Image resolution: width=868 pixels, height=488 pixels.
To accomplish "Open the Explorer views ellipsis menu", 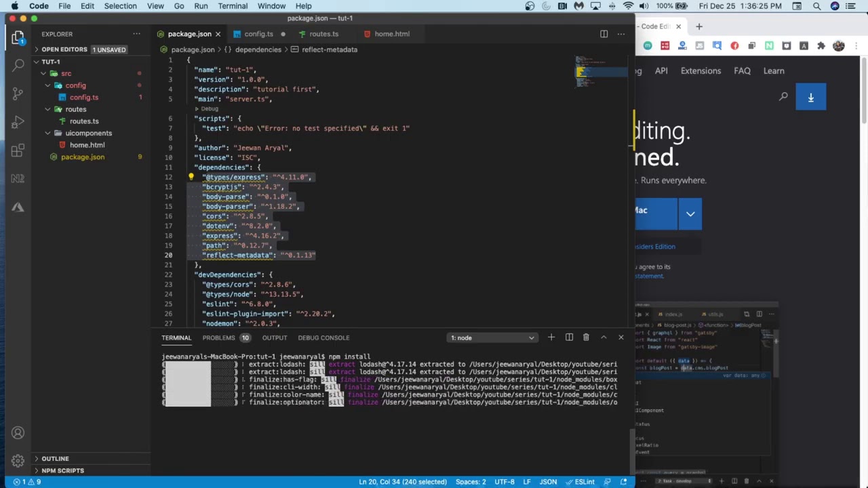I will [136, 34].
